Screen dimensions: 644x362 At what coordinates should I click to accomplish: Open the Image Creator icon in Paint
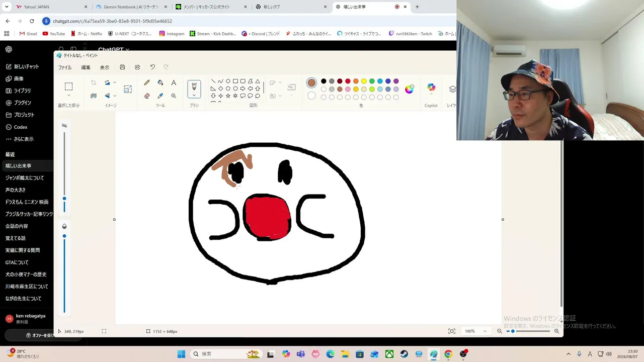point(128,89)
